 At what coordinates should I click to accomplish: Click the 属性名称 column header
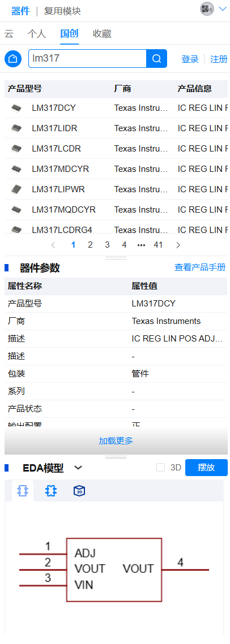pyautogui.click(x=25, y=286)
